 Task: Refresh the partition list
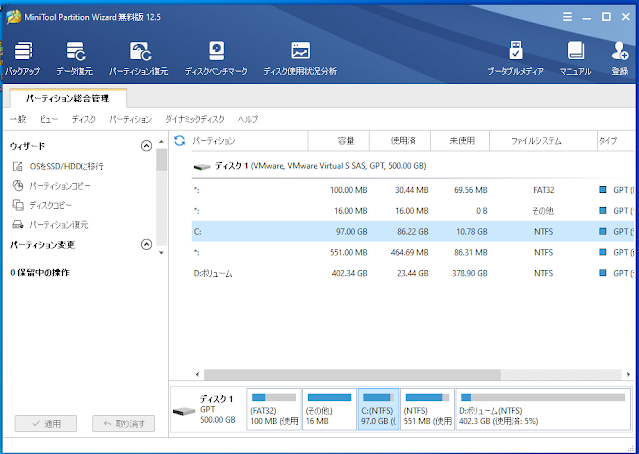179,141
